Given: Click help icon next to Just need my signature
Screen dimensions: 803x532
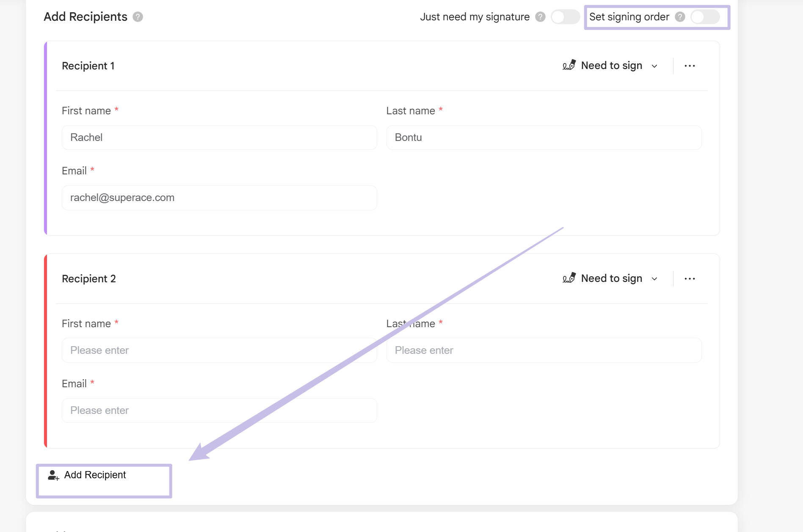Looking at the screenshot, I should [x=540, y=17].
